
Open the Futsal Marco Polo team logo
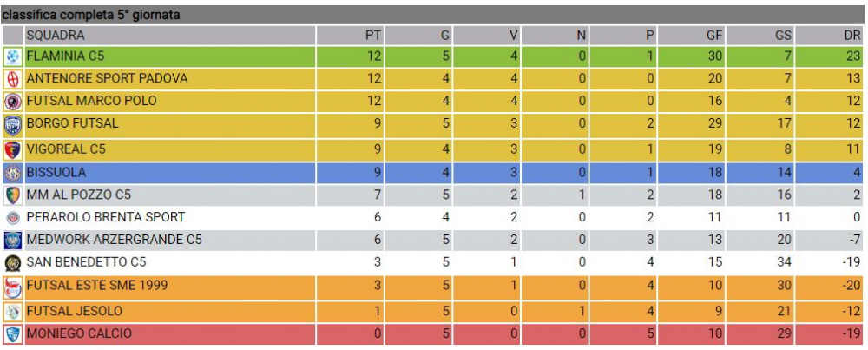pyautogui.click(x=12, y=102)
